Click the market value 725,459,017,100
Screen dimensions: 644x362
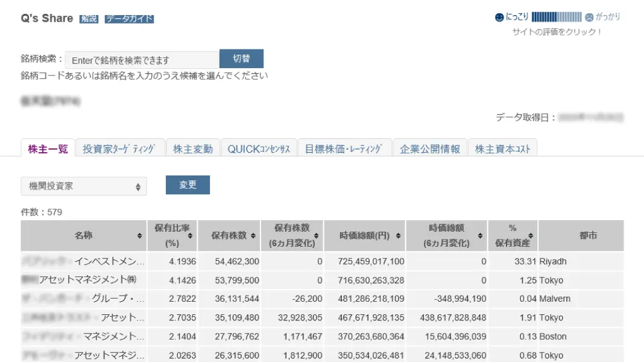[371, 261]
